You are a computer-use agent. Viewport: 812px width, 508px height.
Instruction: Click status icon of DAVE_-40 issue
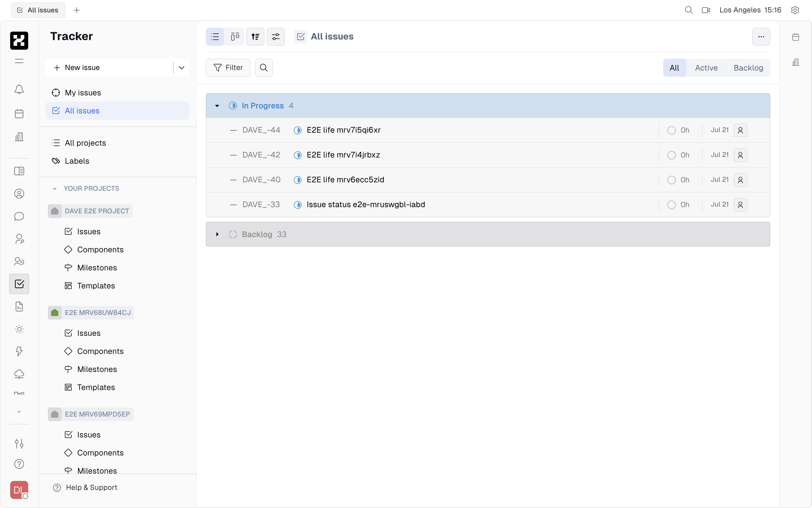[x=298, y=180]
